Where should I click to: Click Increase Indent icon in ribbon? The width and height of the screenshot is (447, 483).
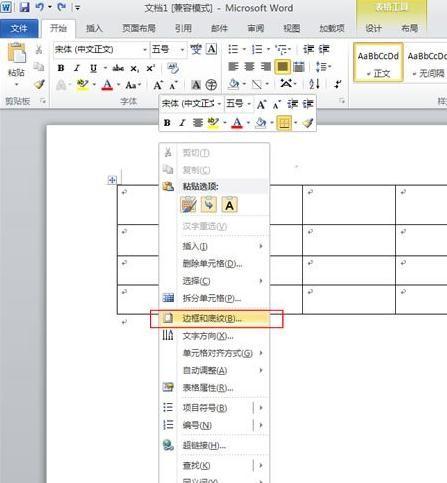pyautogui.click(x=324, y=49)
